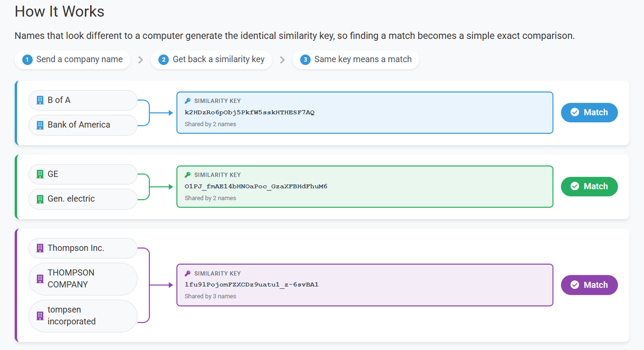
Task: Select the Get back a similarity key step
Action: [x=211, y=60]
